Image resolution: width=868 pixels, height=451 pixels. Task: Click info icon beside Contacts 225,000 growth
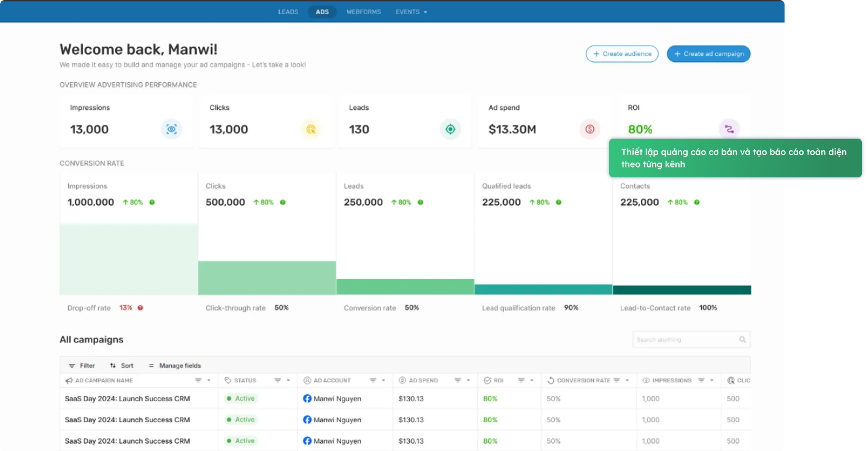pyautogui.click(x=697, y=202)
